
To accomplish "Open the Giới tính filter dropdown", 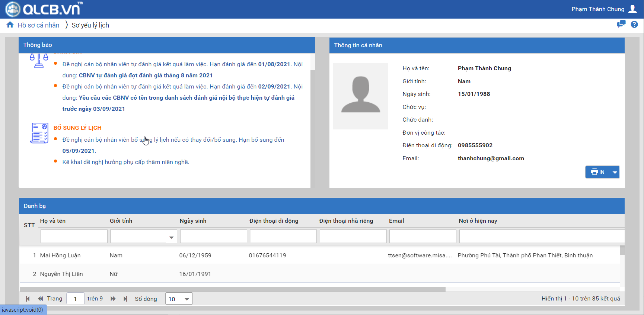I will click(171, 237).
